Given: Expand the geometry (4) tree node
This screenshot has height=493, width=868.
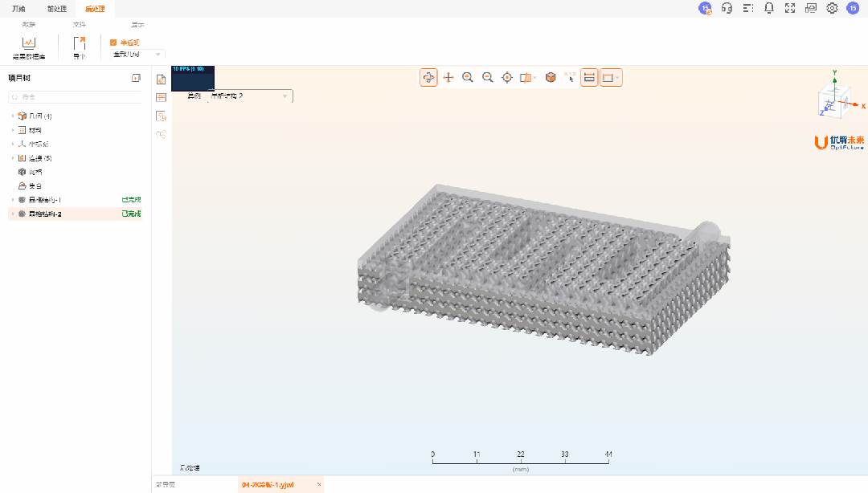Looking at the screenshot, I should 13,116.
